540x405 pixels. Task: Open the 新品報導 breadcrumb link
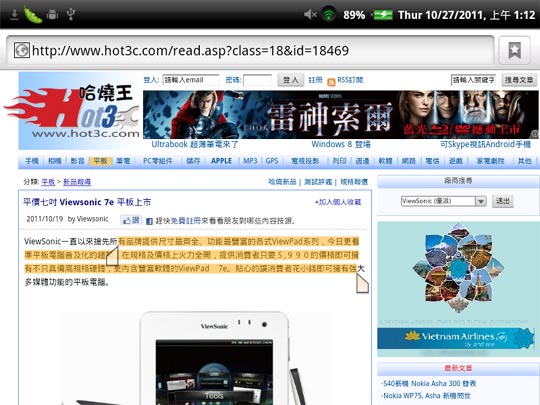(x=77, y=182)
